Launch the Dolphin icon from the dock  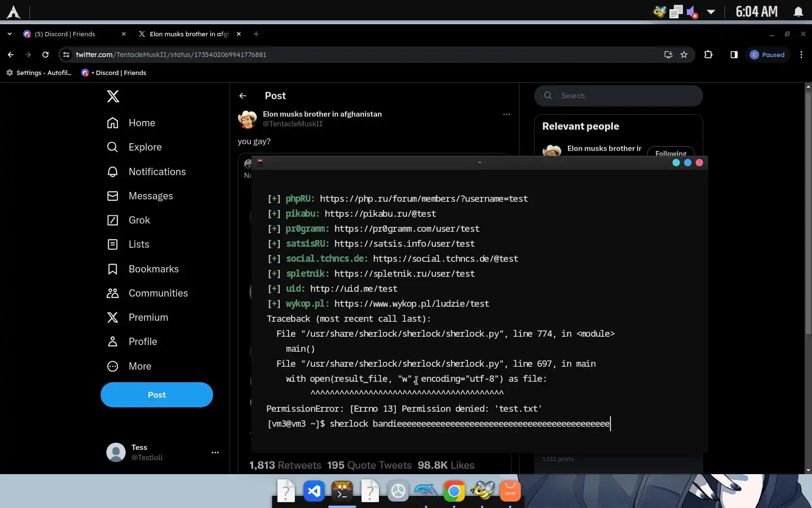[426, 492]
